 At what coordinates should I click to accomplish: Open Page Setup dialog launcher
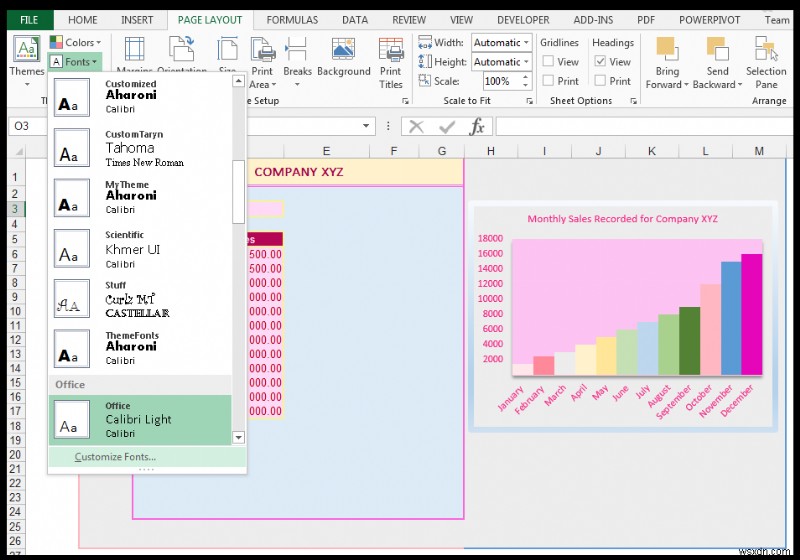point(405,101)
